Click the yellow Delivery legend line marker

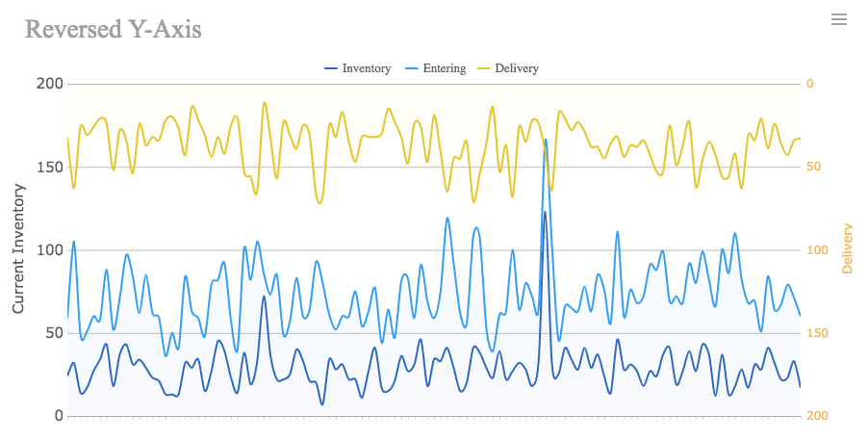pos(484,68)
